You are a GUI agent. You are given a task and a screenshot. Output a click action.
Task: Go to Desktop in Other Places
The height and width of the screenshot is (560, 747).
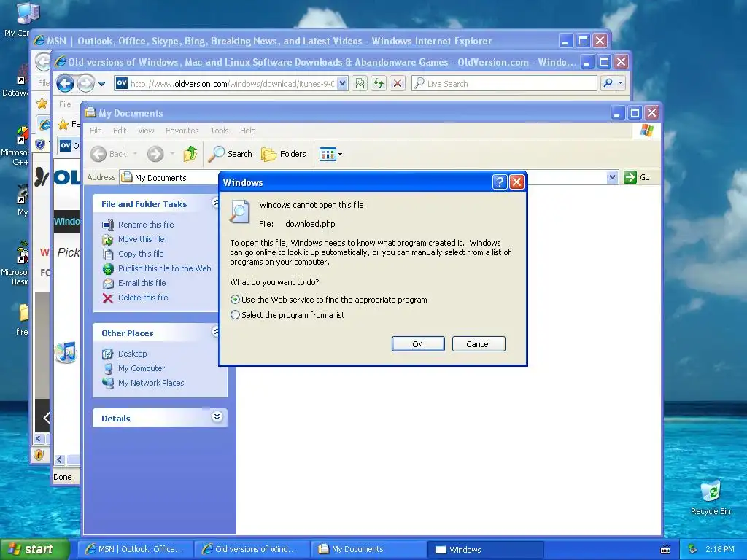tap(133, 354)
